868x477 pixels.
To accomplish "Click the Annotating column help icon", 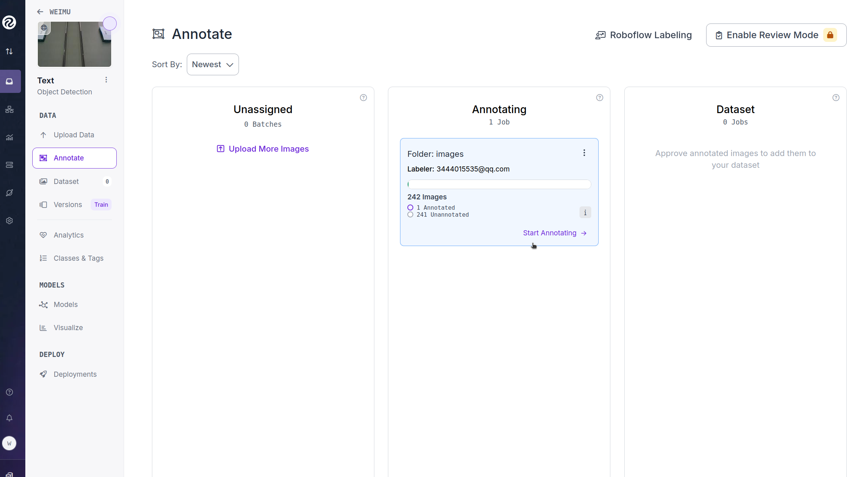I will pyautogui.click(x=599, y=98).
